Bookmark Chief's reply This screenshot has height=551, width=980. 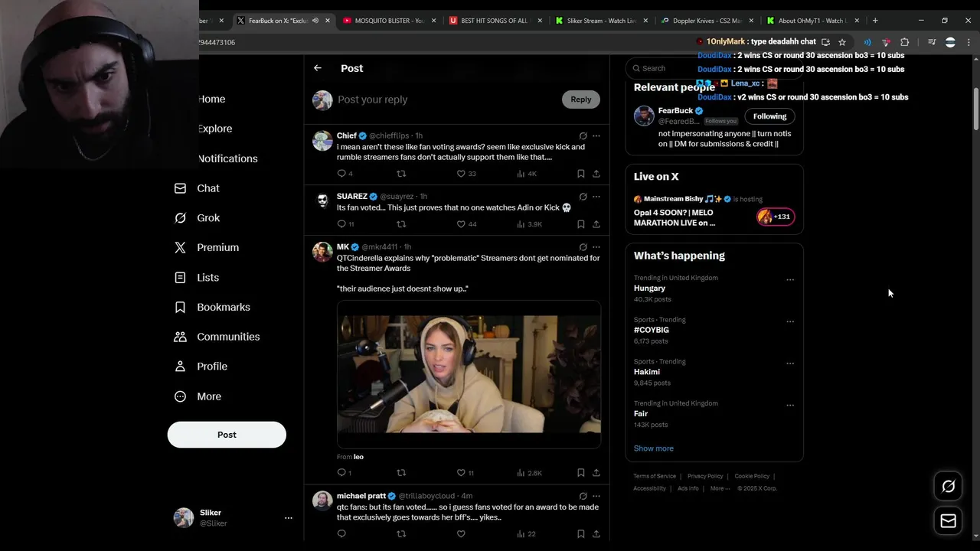tap(581, 174)
